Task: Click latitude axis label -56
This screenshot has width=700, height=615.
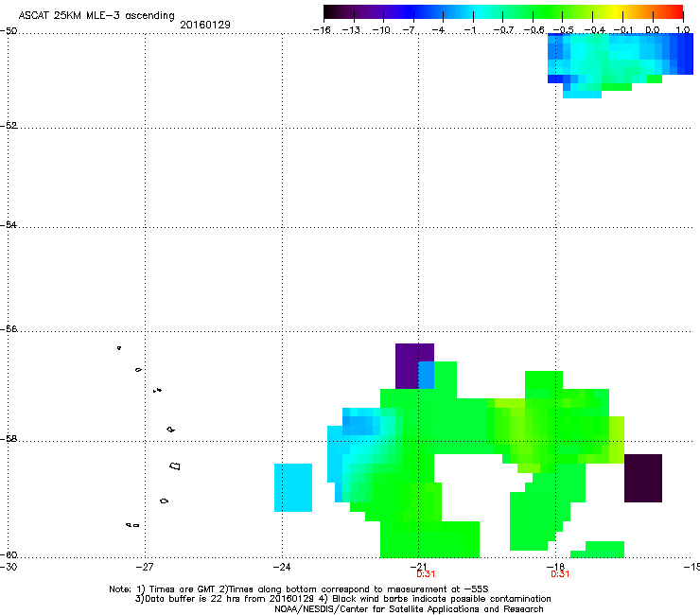Action: [9, 328]
